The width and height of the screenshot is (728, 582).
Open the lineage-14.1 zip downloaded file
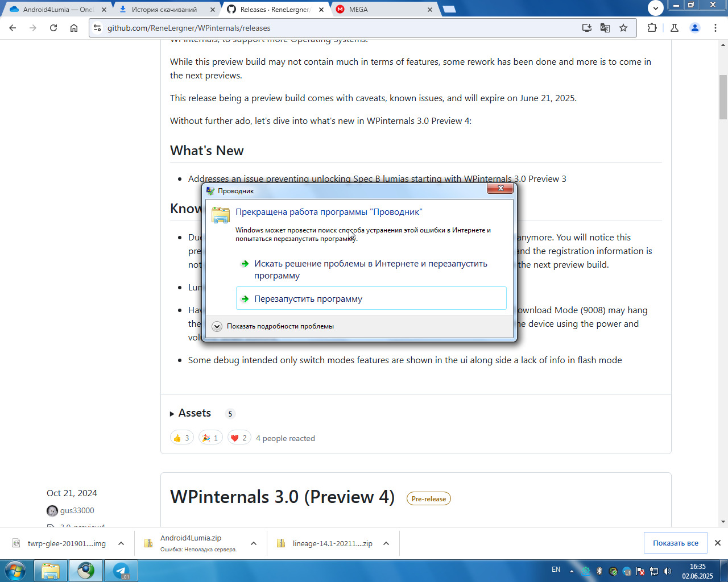tap(325, 543)
